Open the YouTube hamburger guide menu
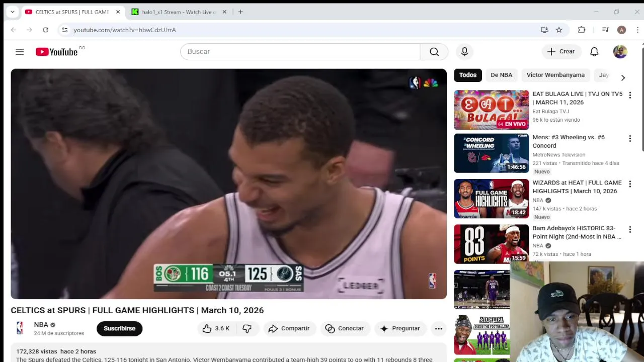 20,52
